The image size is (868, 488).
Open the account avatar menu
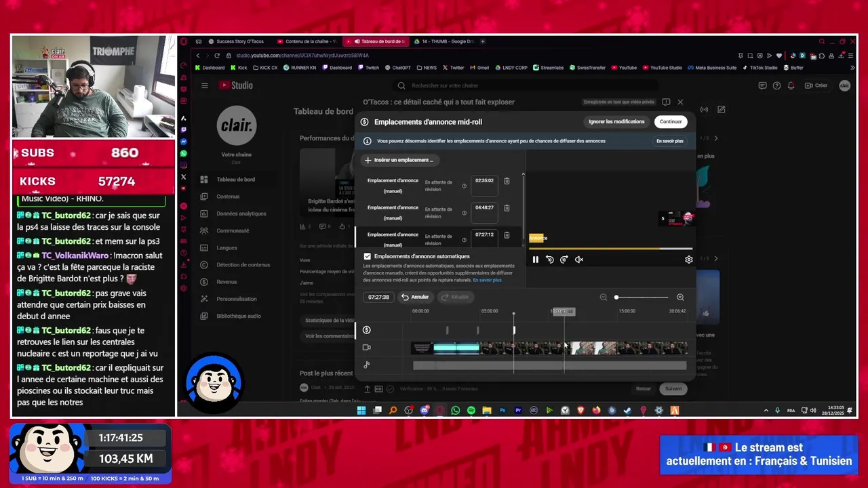coord(844,85)
